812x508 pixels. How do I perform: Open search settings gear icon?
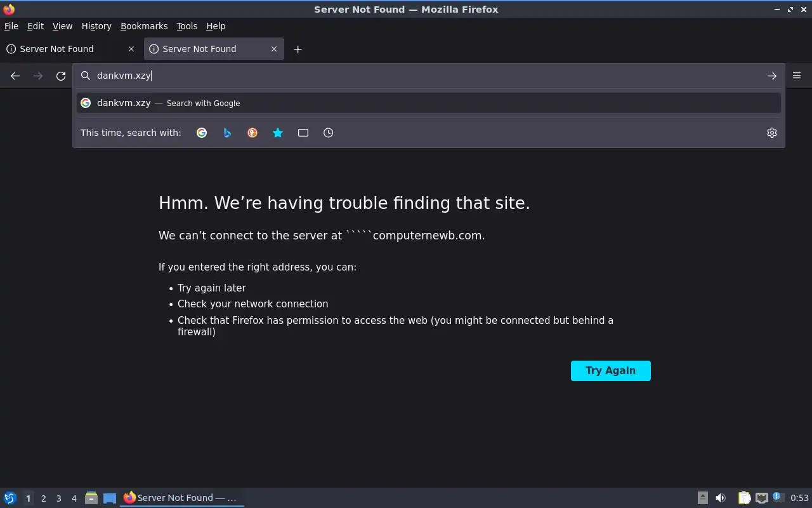[x=772, y=133]
